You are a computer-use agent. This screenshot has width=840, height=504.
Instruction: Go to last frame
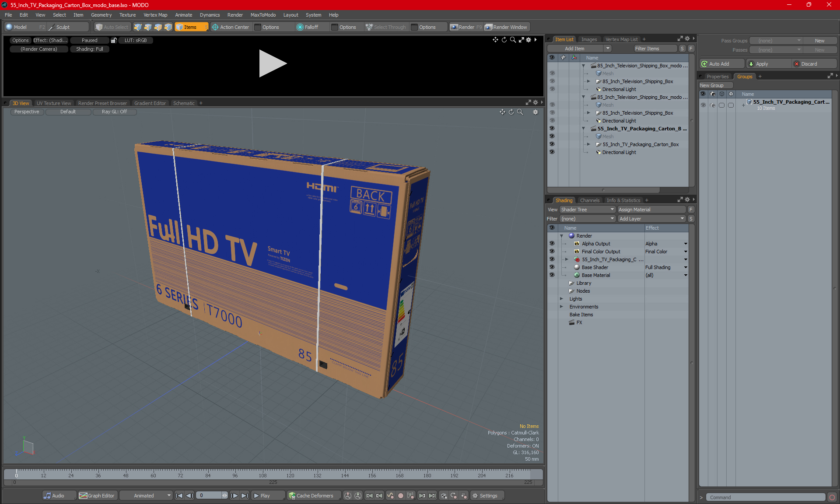(x=245, y=496)
